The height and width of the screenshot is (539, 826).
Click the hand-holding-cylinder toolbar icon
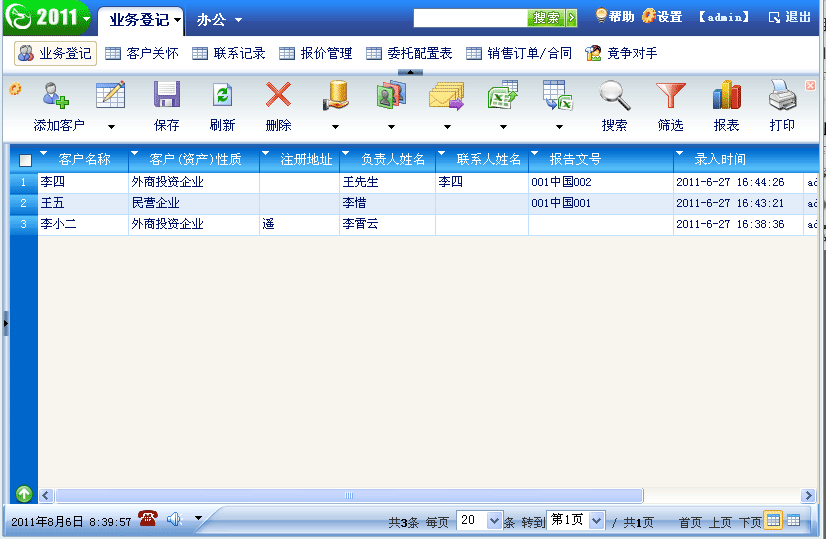click(335, 95)
